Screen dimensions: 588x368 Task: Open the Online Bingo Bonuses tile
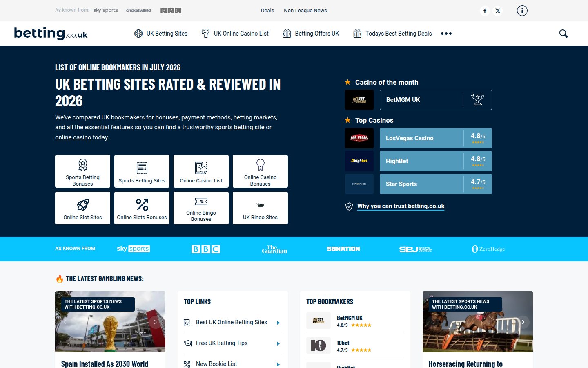click(201, 208)
